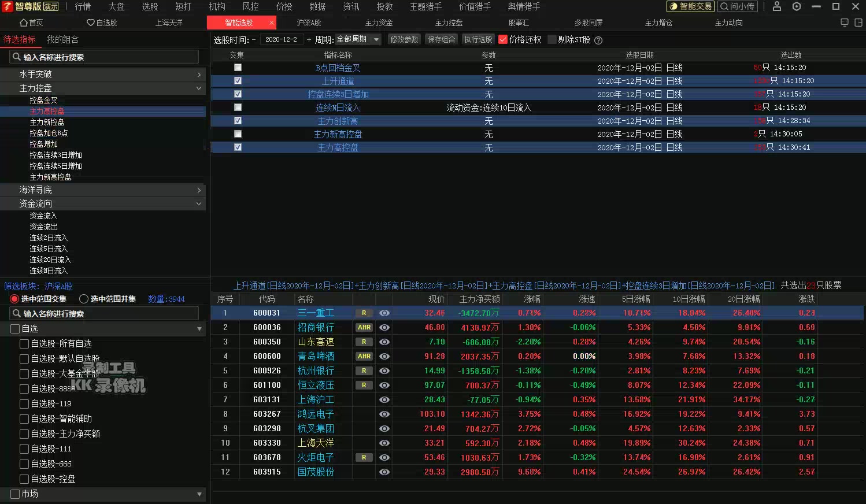Click the 修改参数 button

click(x=404, y=39)
